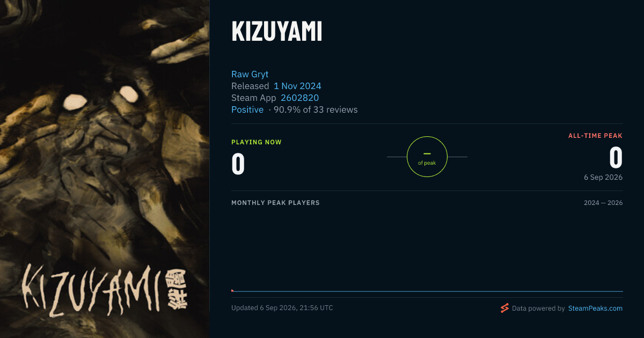Click the 6 Sep 2026 peak date
This screenshot has height=338, width=644.
604,177
